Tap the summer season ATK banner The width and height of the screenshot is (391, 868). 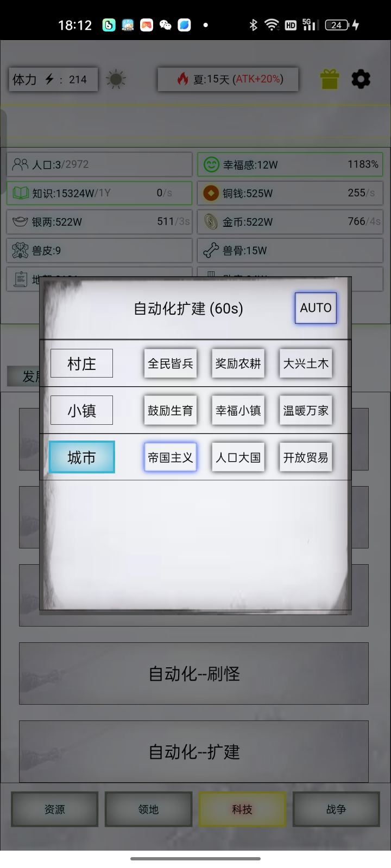coord(228,79)
